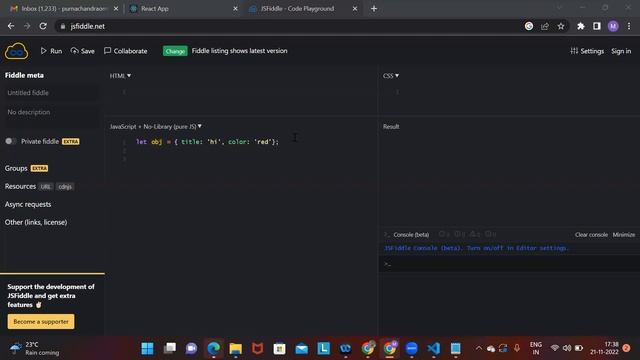Open the Mail app from taskbar
The image size is (640, 360).
tap(302, 348)
